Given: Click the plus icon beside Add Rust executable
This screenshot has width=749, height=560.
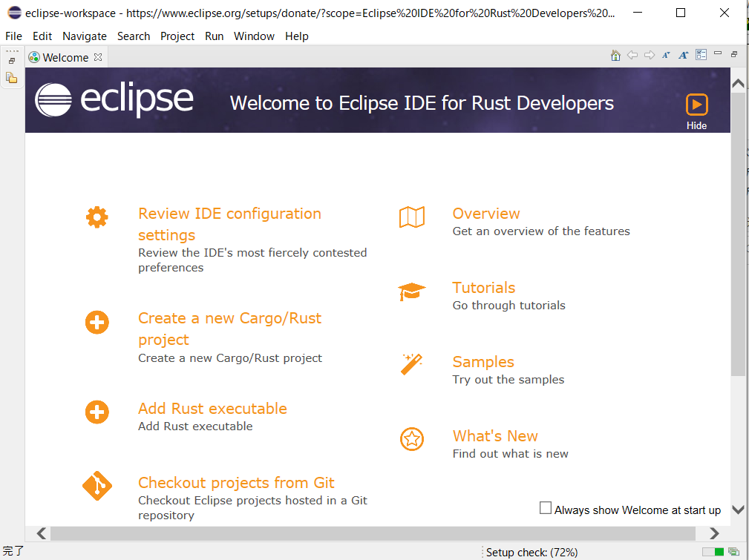Looking at the screenshot, I should point(97,412).
